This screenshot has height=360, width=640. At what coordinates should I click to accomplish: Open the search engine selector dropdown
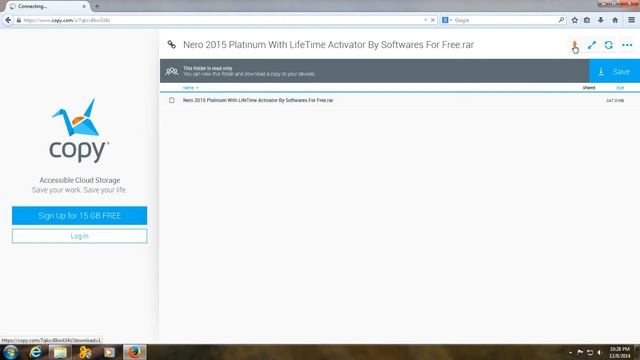(x=447, y=20)
